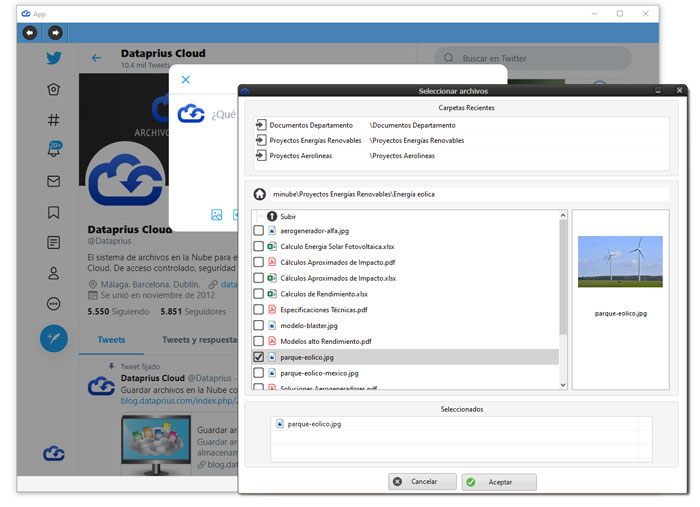The image size is (700, 507).
Task: Open Bookmarks icon in Twitter sidebar
Action: (x=54, y=212)
